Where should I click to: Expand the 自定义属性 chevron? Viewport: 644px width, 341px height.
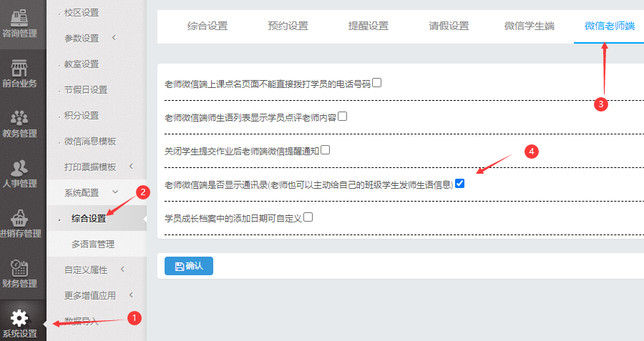pos(123,270)
